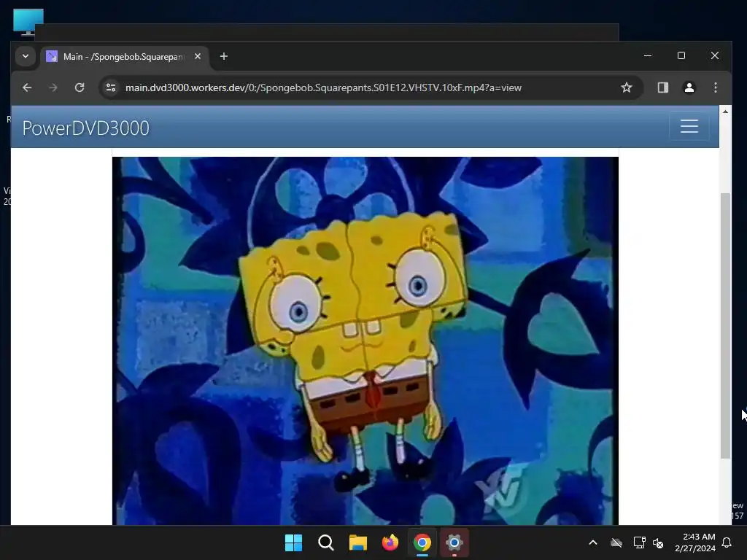This screenshot has height=560, width=747.
Task: Open File Explorer from the taskbar
Action: click(x=357, y=542)
